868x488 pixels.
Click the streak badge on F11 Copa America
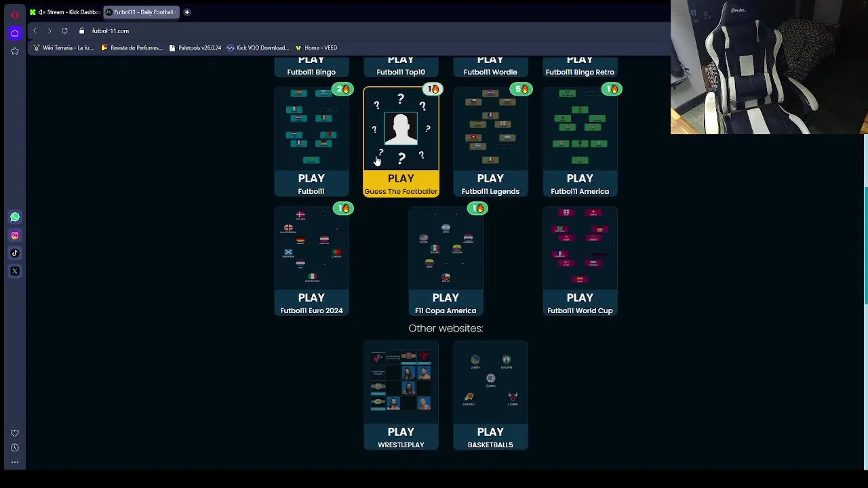478,208
